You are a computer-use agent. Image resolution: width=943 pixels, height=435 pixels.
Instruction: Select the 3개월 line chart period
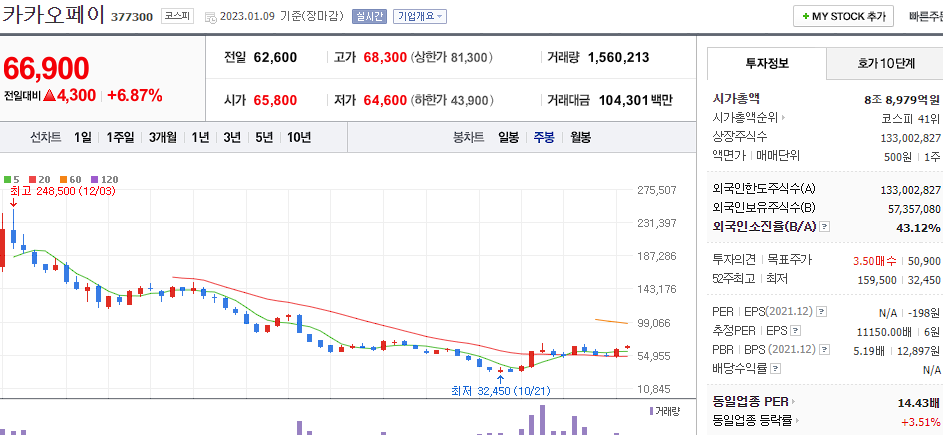click(x=163, y=137)
